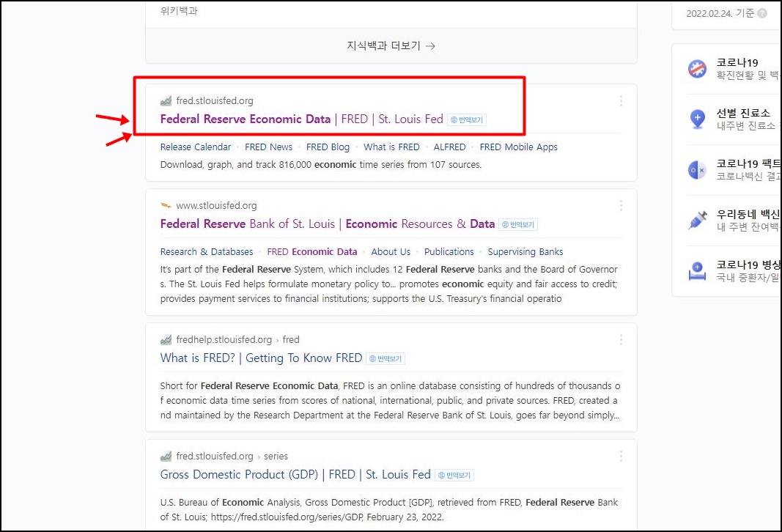Click favicon of the fred.stlouisfed.org series result
The width and height of the screenshot is (782, 532).
pyautogui.click(x=166, y=457)
